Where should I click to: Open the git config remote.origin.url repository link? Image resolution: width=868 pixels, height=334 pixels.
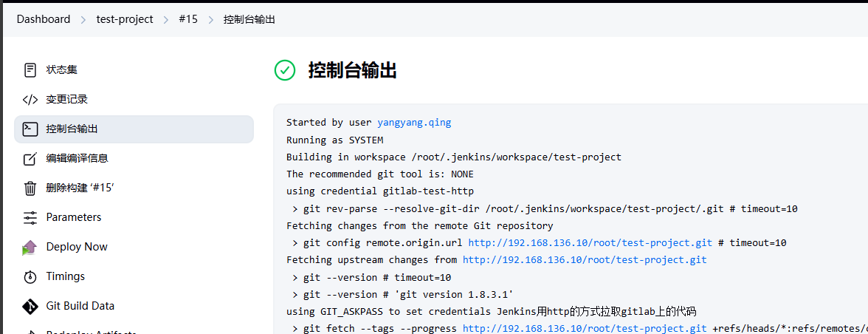pos(590,242)
